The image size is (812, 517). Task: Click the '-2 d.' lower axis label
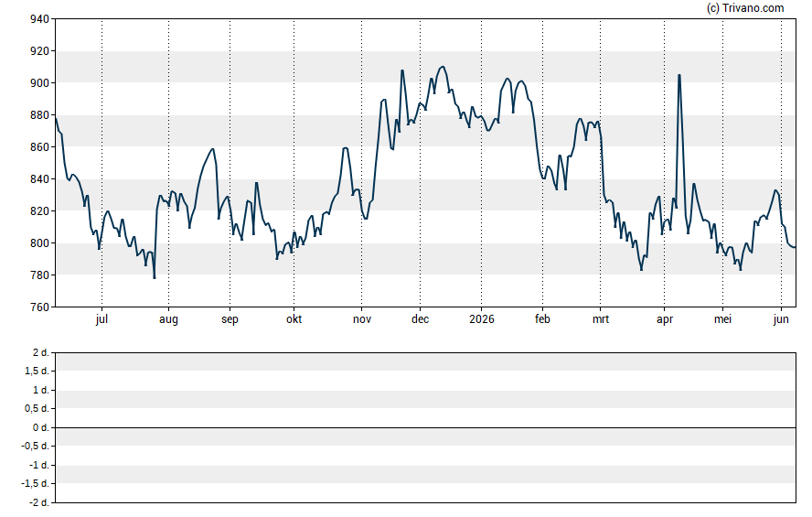pyautogui.click(x=38, y=502)
